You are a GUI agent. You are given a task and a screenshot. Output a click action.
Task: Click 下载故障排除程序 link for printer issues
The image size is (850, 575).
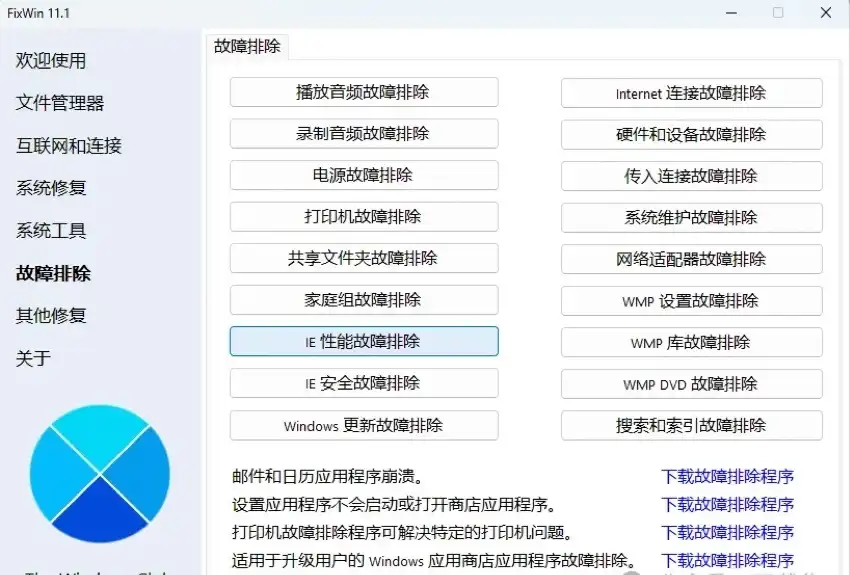coord(727,532)
